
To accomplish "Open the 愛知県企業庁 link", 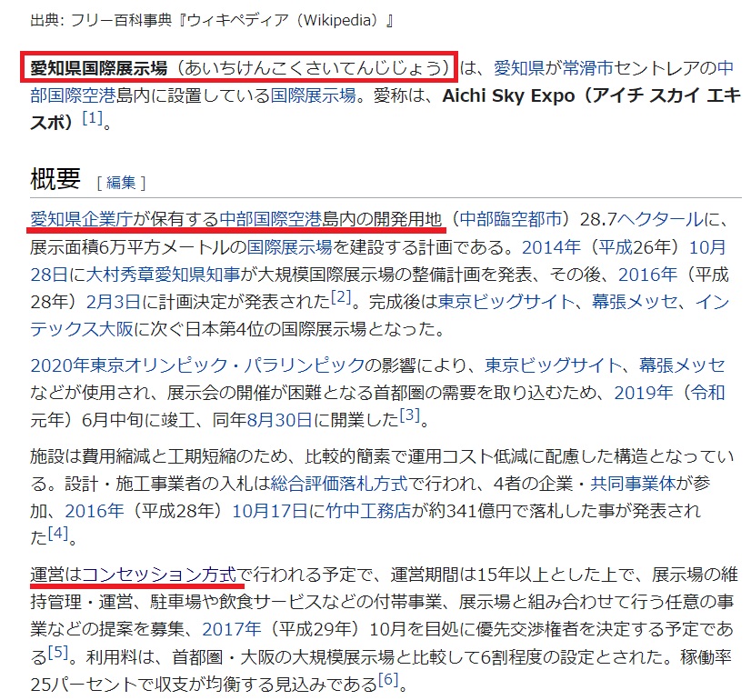I will (x=82, y=219).
